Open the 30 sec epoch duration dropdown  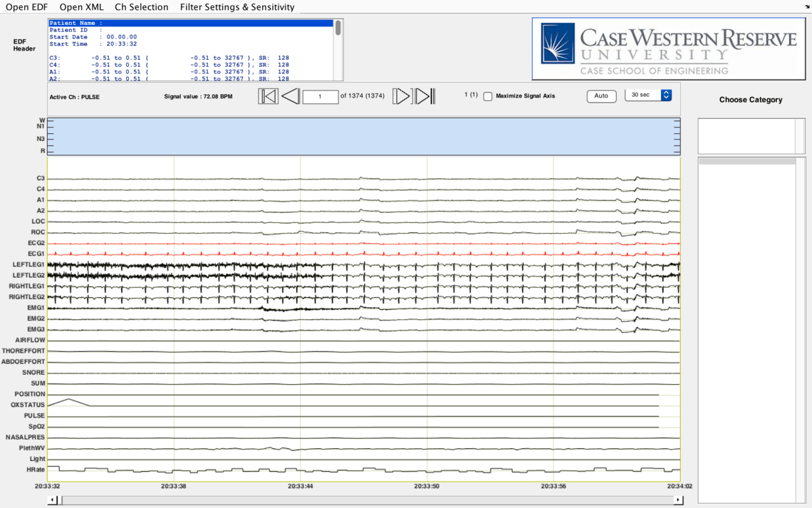[645, 94]
